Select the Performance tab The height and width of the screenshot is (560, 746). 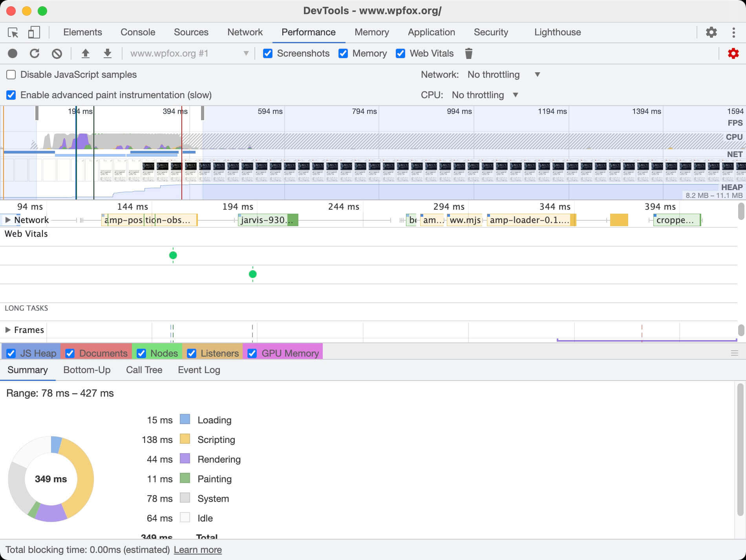[309, 32]
